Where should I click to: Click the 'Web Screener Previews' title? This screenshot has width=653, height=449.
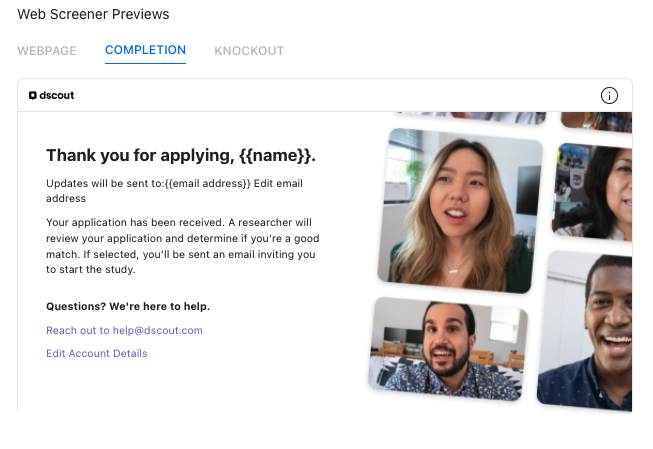tap(93, 14)
